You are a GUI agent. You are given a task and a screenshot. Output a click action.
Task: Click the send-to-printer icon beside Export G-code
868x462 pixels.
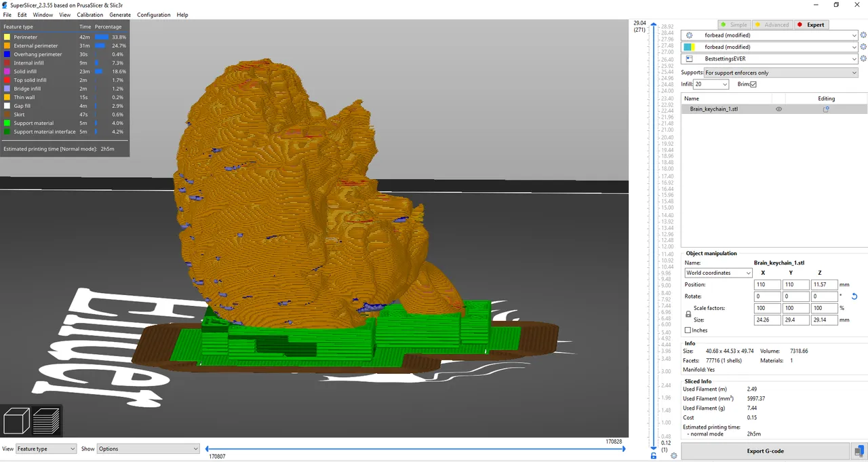pyautogui.click(x=860, y=451)
